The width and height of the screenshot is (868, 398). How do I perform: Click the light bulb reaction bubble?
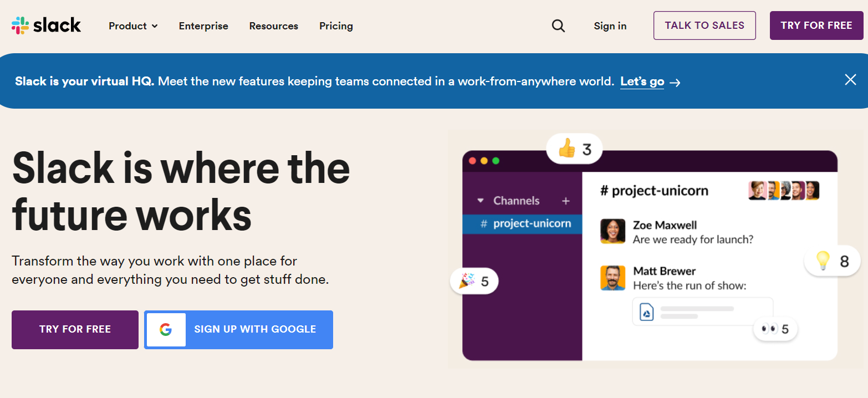pos(832,261)
